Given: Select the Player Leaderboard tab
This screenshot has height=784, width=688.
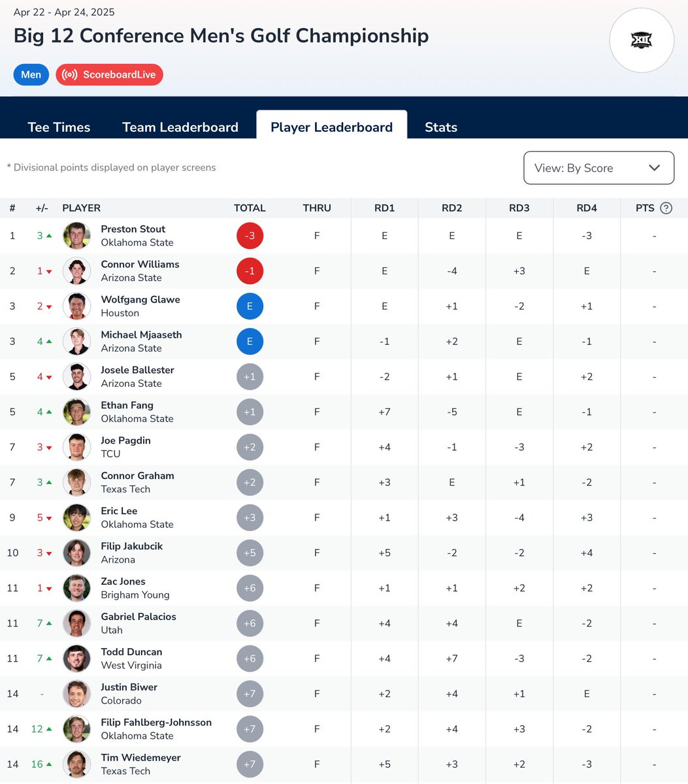Looking at the screenshot, I should pos(332,125).
